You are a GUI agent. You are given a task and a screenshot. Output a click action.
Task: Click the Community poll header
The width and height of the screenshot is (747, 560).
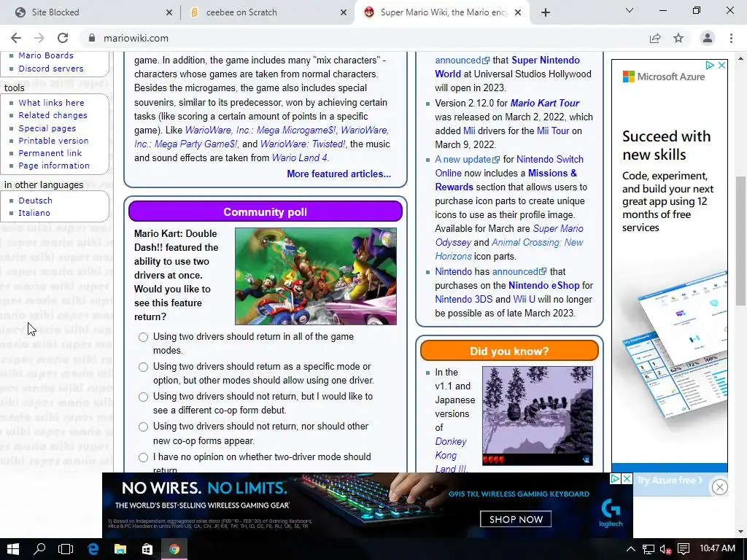[x=266, y=211]
